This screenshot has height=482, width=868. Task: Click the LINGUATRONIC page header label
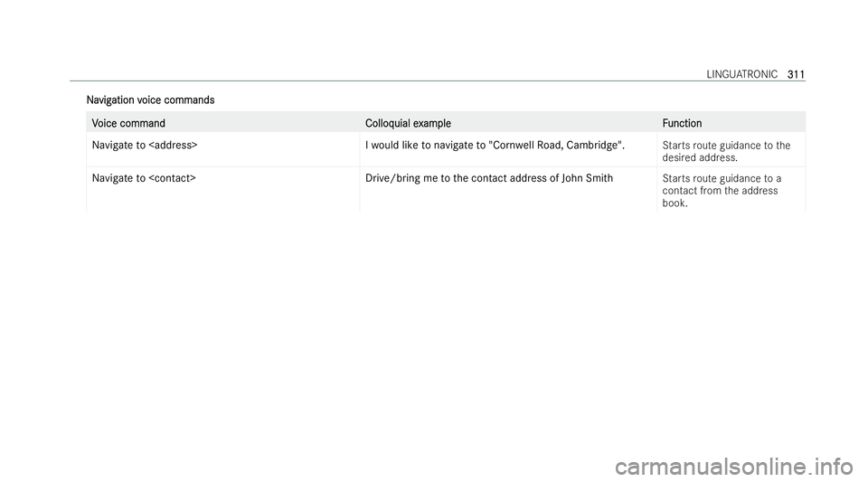tap(741, 74)
